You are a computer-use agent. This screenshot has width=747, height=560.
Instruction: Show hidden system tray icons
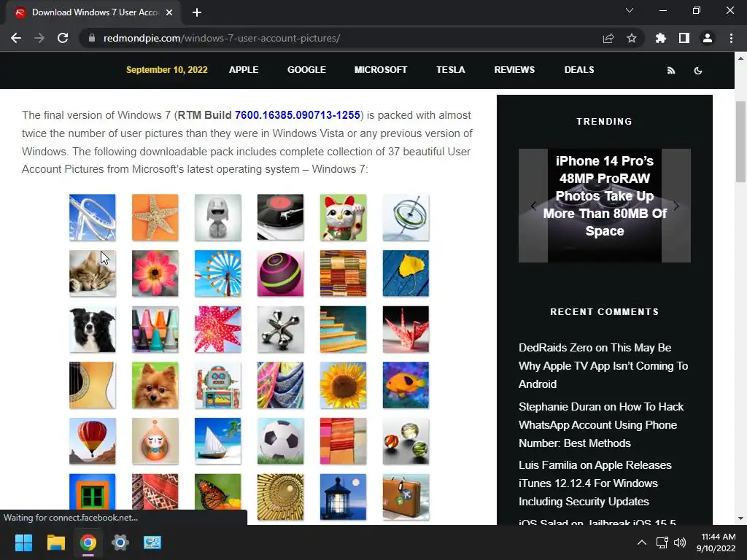tap(642, 542)
